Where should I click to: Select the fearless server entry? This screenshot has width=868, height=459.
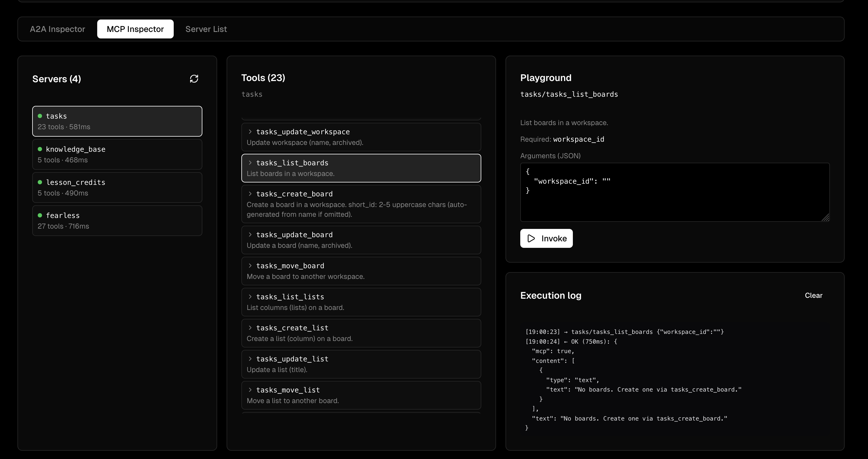click(x=117, y=221)
